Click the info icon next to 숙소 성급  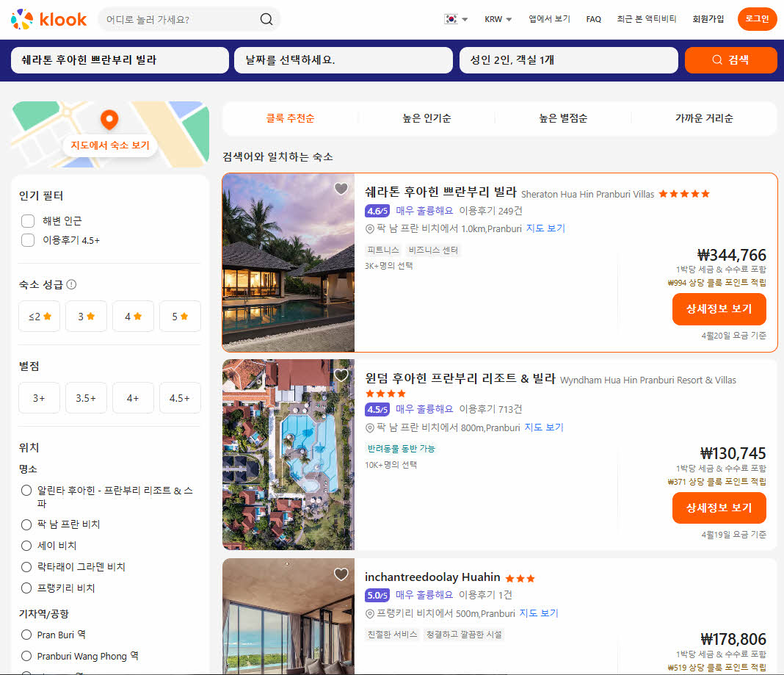click(x=71, y=284)
